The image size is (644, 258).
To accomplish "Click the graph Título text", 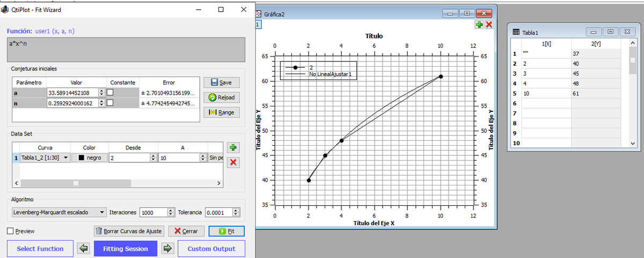I will coord(374,36).
